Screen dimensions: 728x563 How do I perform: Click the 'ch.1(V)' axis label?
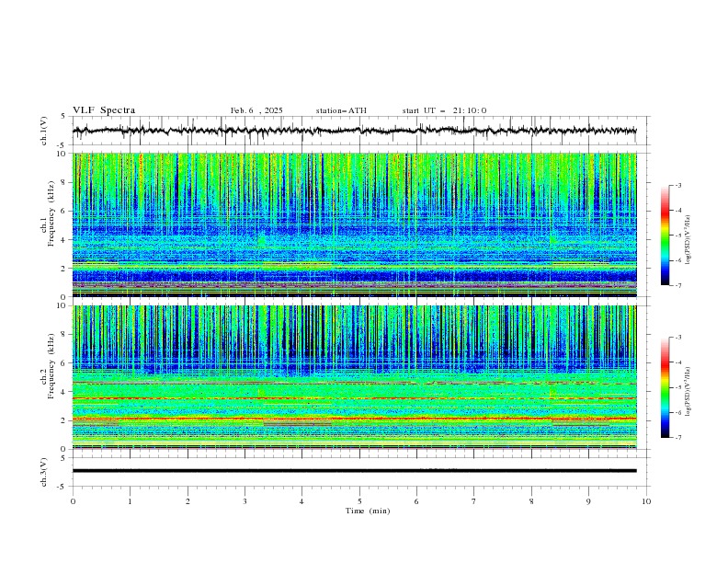coord(44,131)
